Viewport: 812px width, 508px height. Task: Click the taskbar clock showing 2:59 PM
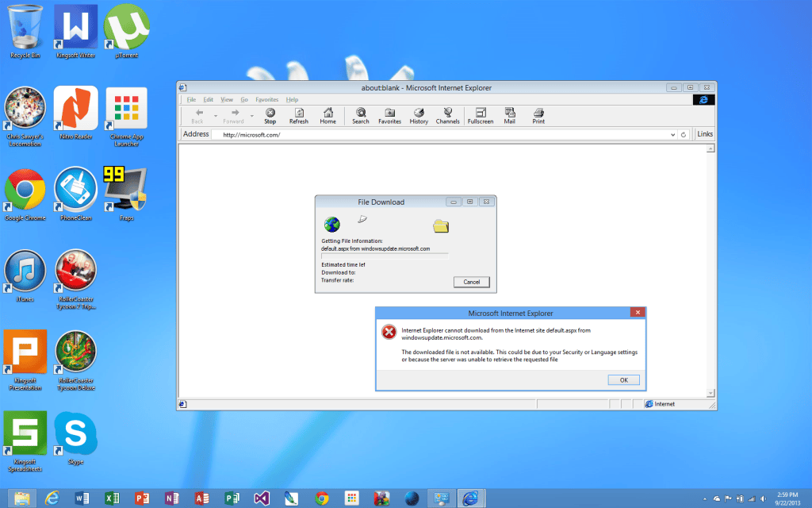click(x=787, y=498)
